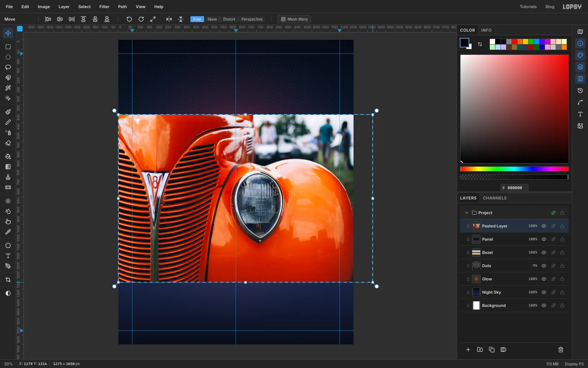Choose the Skew transform mode

212,19
